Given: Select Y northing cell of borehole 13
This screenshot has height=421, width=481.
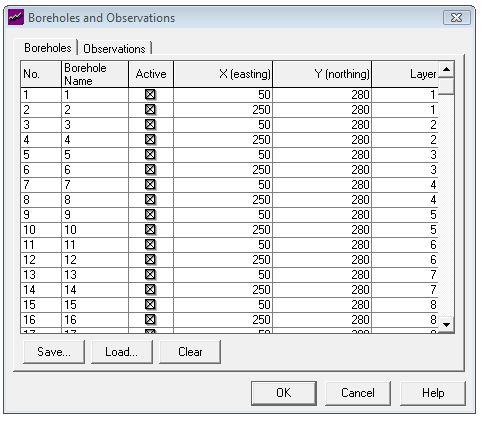Looking at the screenshot, I should point(322,275).
